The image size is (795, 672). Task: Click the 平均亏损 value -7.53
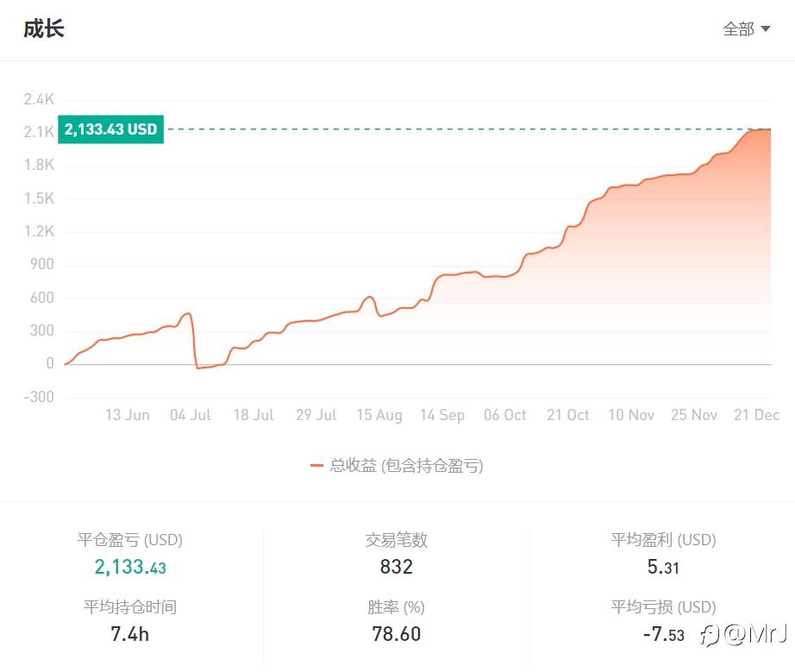[x=663, y=634]
